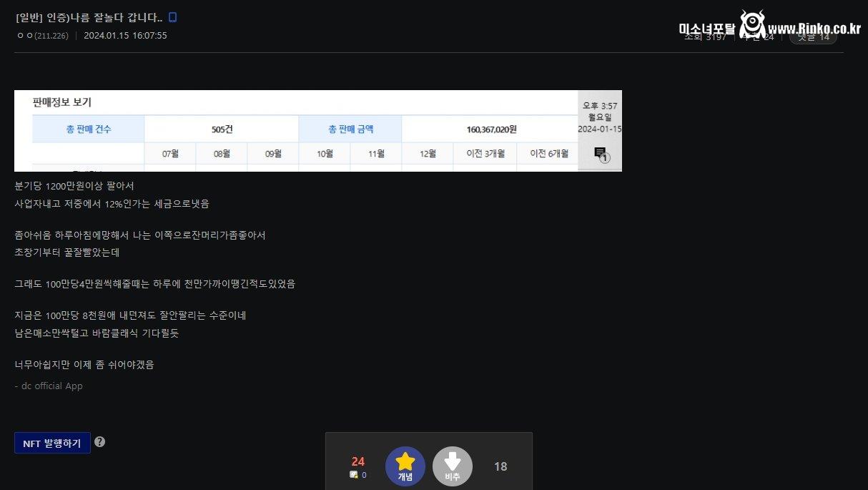Click the 총 판매 금액 header cell
The height and width of the screenshot is (490, 868).
tap(350, 129)
